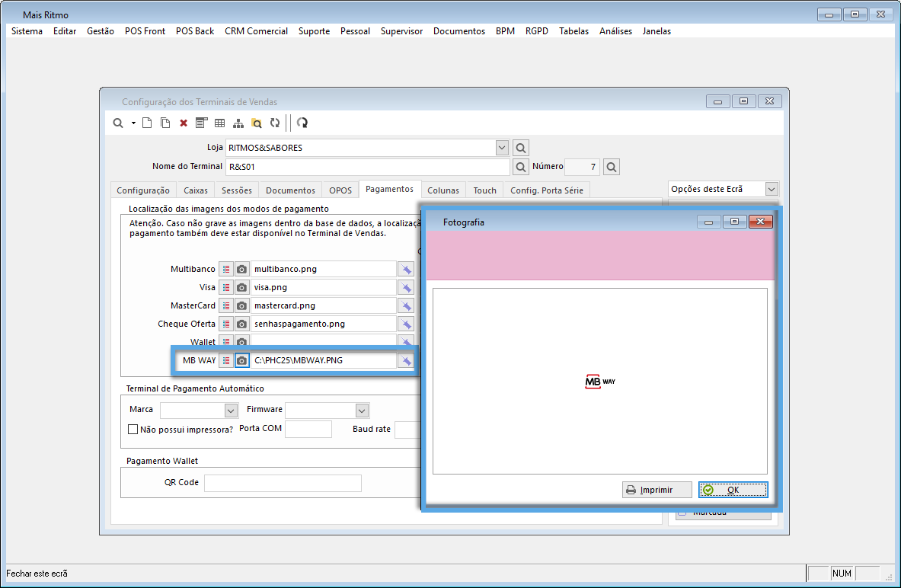Viewport: 901px width, 588px height.
Task: Click the QR Code input field
Action: point(283,483)
